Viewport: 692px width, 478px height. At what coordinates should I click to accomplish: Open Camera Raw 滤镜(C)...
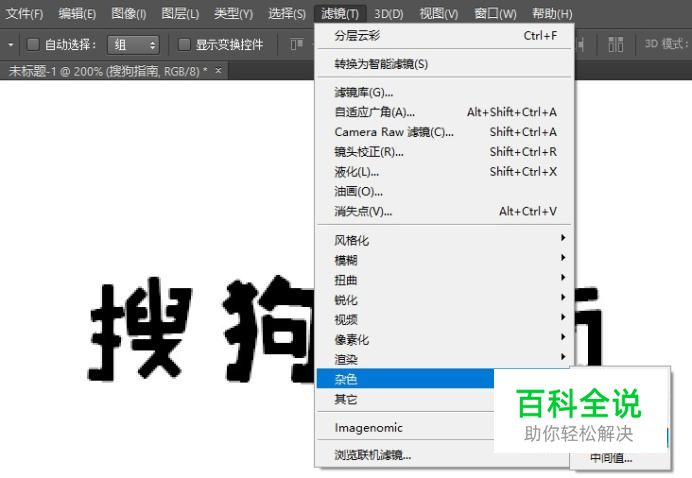[x=445, y=132]
